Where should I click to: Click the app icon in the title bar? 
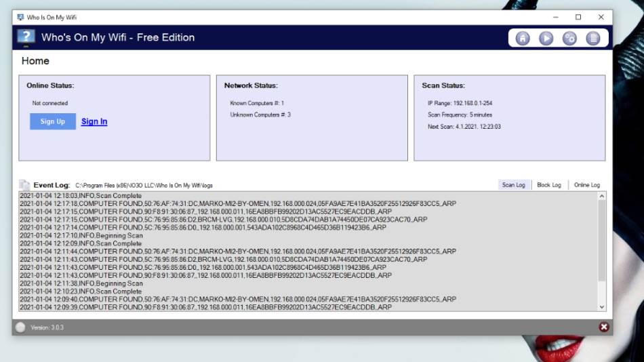click(x=20, y=17)
